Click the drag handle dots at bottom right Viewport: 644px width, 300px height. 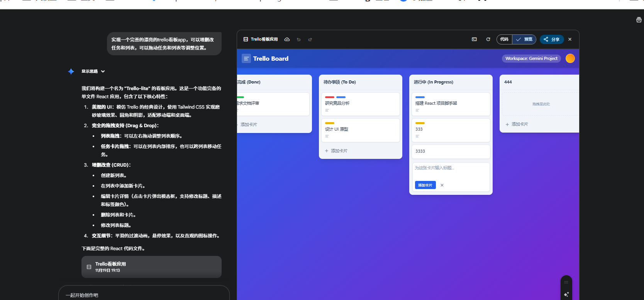click(x=566, y=282)
